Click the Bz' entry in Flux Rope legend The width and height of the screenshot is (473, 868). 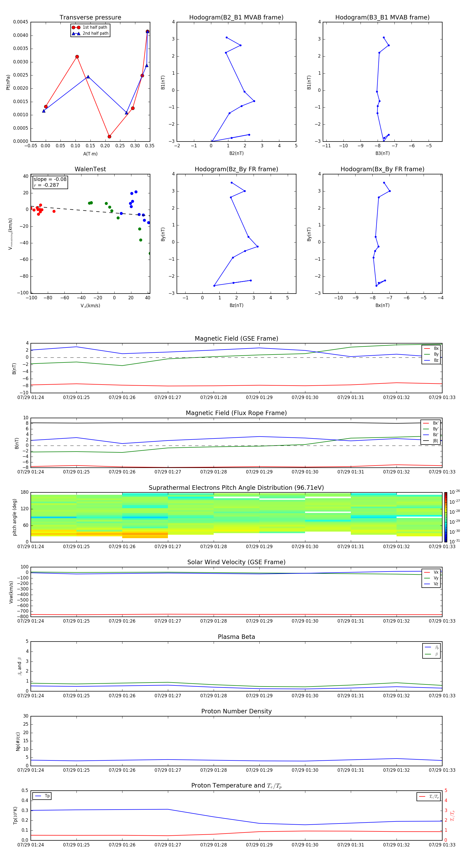pyautogui.click(x=431, y=435)
